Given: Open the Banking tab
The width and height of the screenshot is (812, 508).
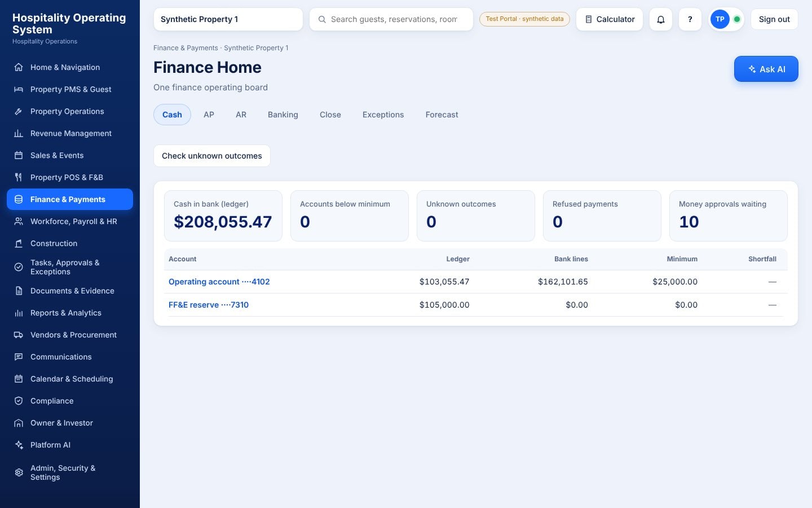Looking at the screenshot, I should (x=283, y=115).
